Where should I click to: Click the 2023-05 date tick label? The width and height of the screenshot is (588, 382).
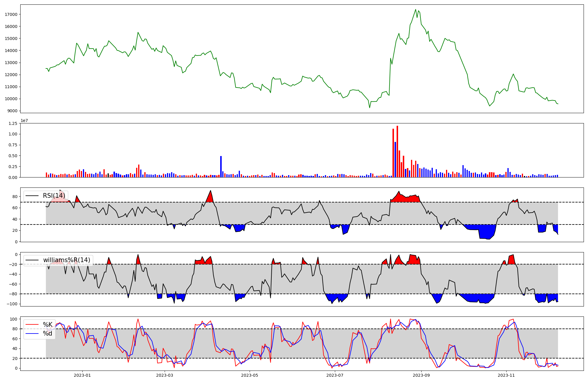(x=250, y=375)
